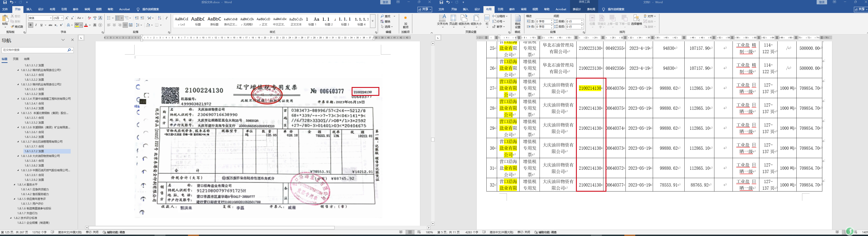Undo last action in 投标文件.docx window

[12, 2]
